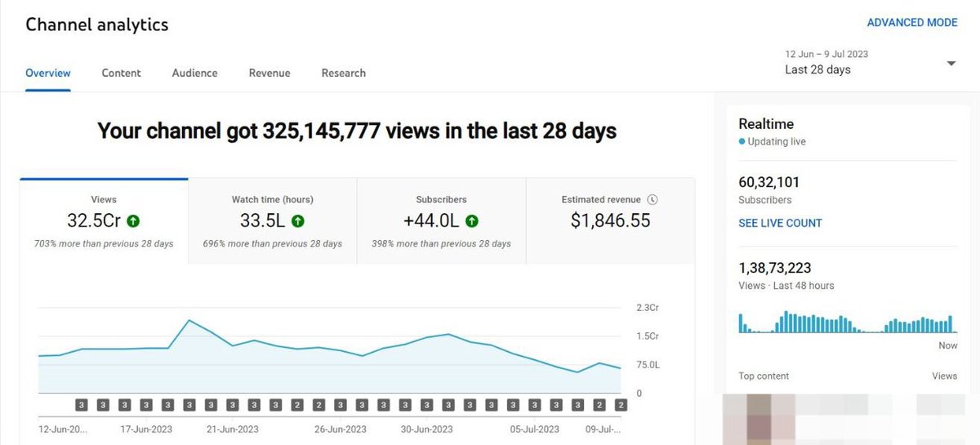Click the 75.0L axis label
Screen dimensions: 980x445
pyautogui.click(x=648, y=365)
